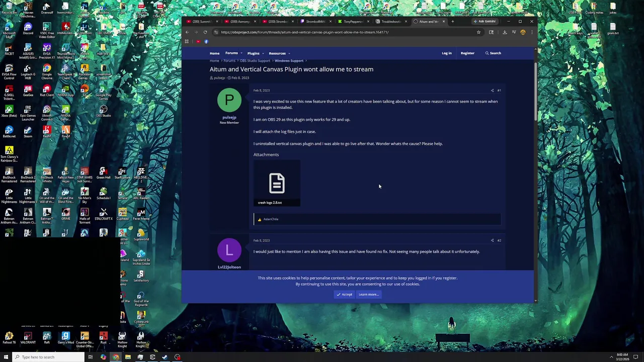Open the Chrome three-dot menu
This screenshot has width=644, height=362.
532,32
